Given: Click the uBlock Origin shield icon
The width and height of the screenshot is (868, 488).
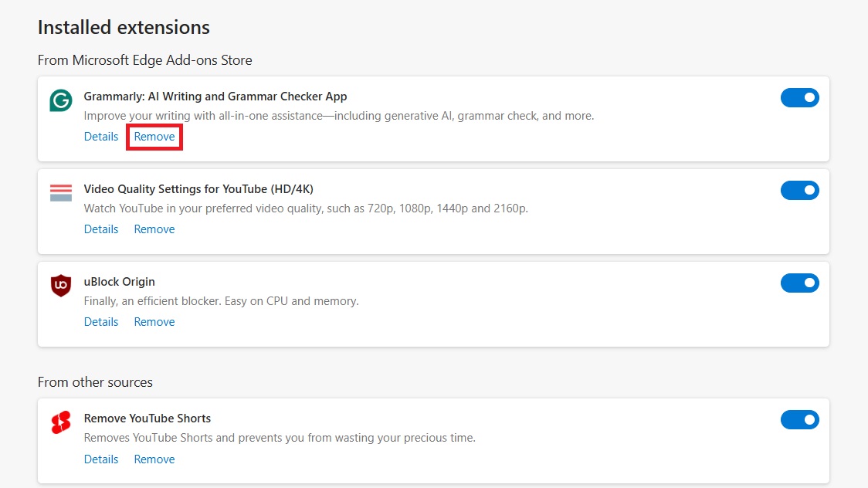Looking at the screenshot, I should 61,286.
